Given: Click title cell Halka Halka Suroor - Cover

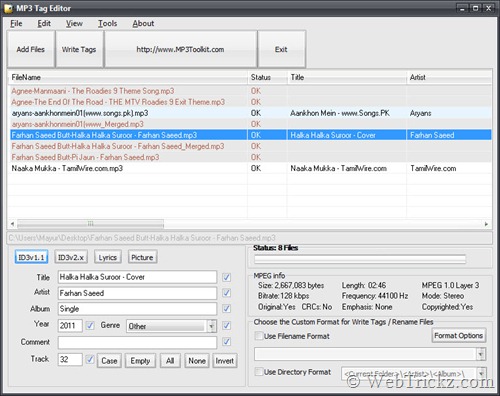Looking at the screenshot, I should pyautogui.click(x=333, y=135).
